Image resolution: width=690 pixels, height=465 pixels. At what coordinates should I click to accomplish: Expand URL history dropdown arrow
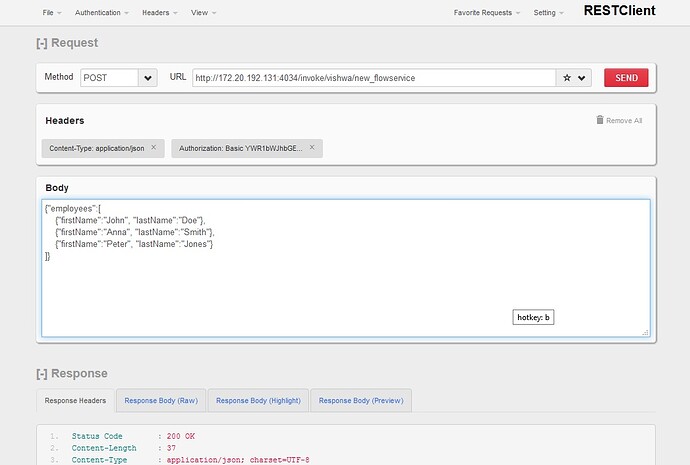(582, 78)
